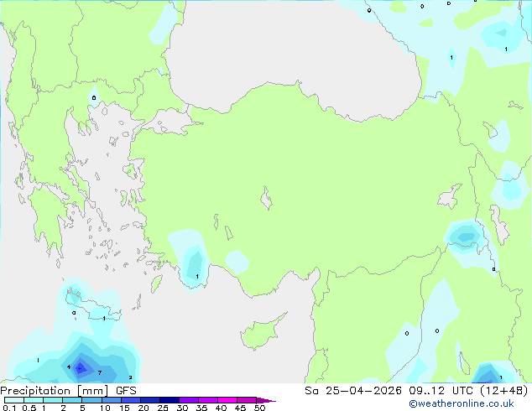Click legend scale label "25"

[163, 408]
